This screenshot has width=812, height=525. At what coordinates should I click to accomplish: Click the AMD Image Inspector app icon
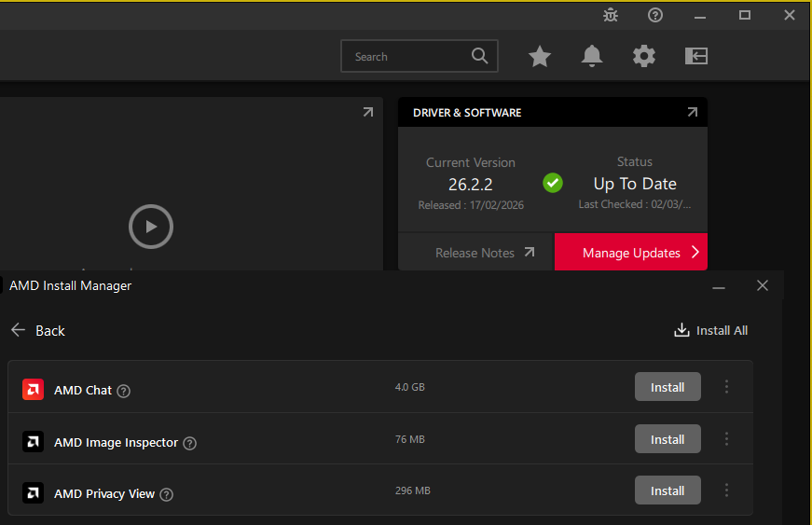click(33, 442)
